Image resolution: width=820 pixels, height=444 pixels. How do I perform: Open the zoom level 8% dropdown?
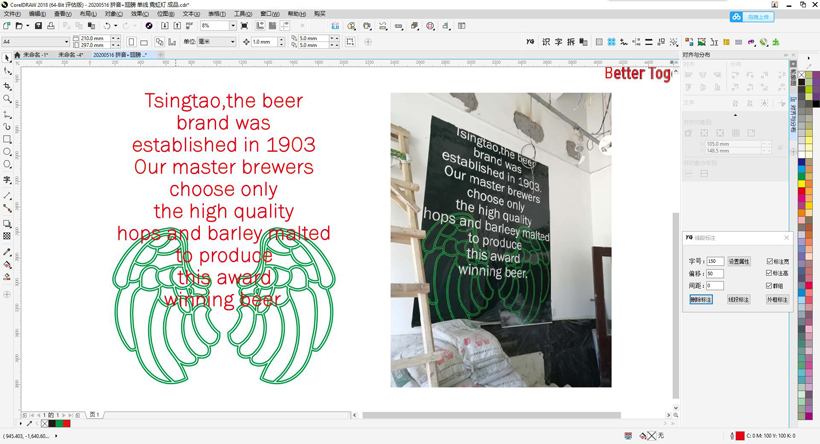233,26
